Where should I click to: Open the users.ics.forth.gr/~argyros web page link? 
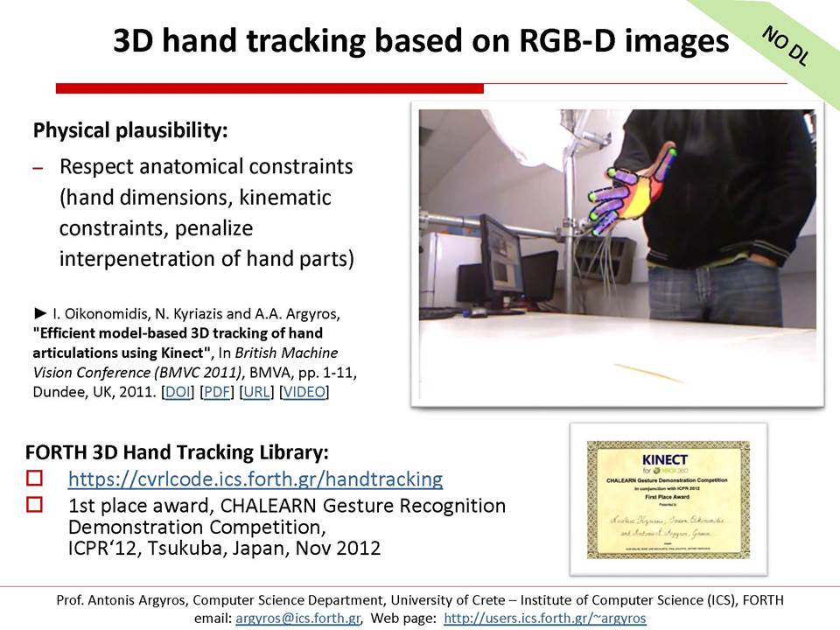coord(545,619)
